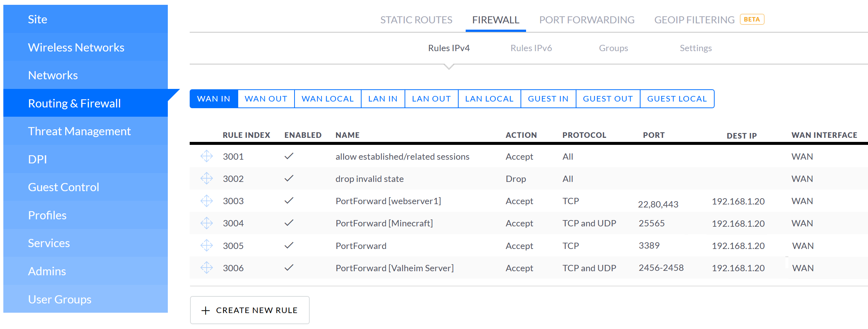Show the LAN IN firewall rules
Viewport: 868px width, 329px height.
pyautogui.click(x=383, y=99)
